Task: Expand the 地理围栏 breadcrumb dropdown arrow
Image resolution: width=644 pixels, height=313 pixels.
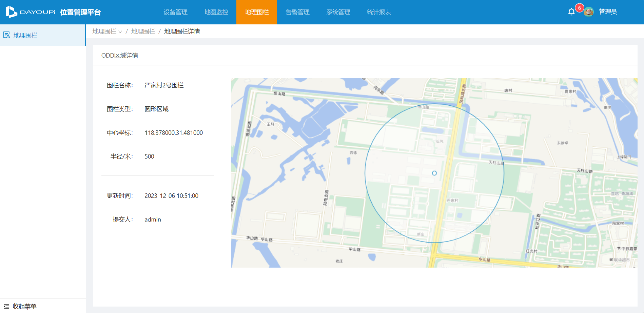Action: [x=120, y=32]
